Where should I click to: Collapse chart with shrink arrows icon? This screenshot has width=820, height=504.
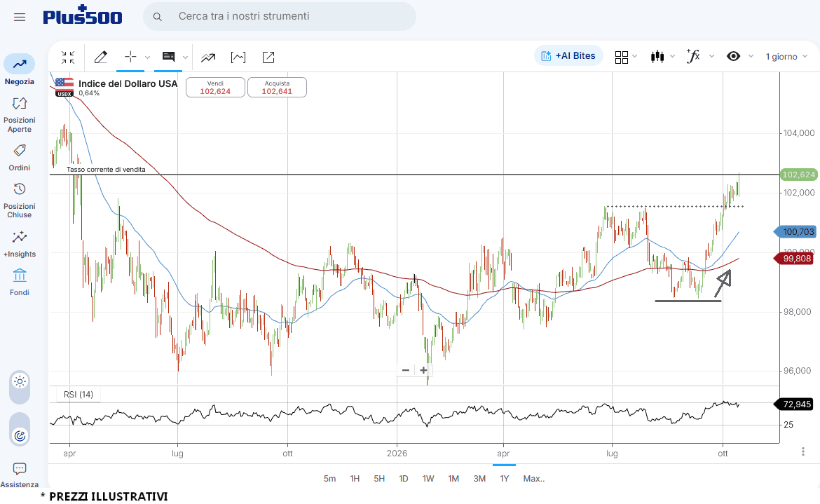click(68, 57)
